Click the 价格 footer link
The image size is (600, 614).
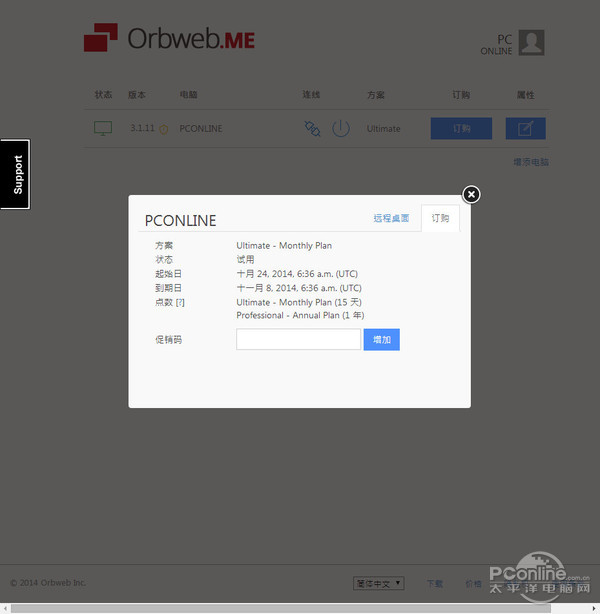[x=473, y=583]
